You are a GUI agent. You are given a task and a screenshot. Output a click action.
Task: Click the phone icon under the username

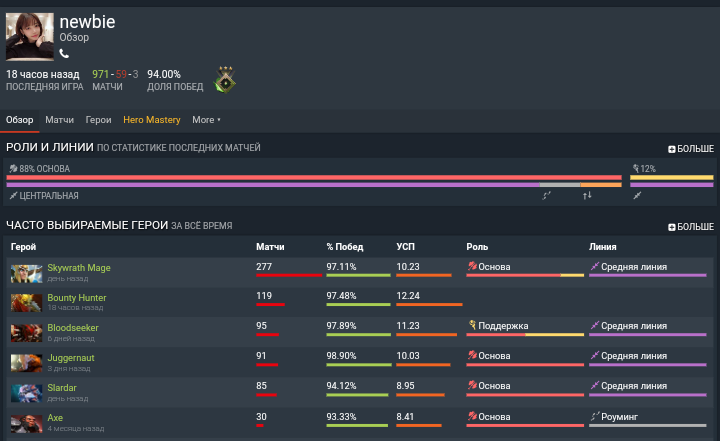pyautogui.click(x=64, y=53)
